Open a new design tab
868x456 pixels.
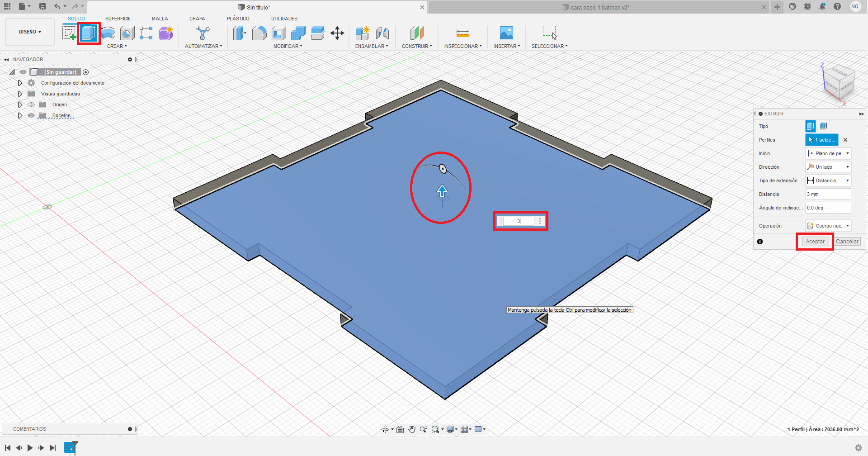pos(777,7)
